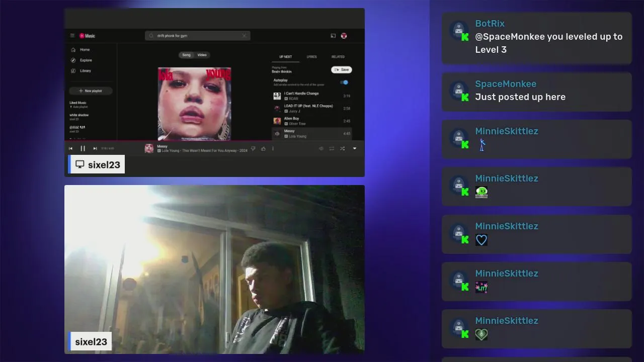Click the 'Just posted up here' chat message

coord(520,97)
